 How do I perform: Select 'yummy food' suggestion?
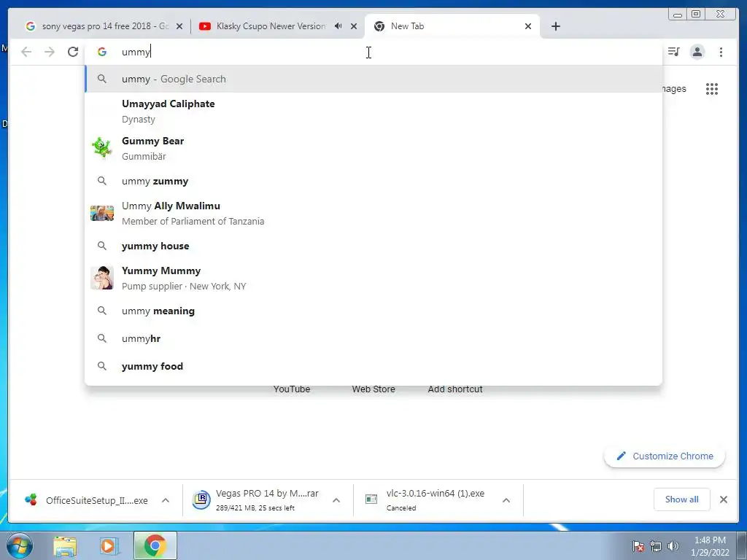coord(373,366)
